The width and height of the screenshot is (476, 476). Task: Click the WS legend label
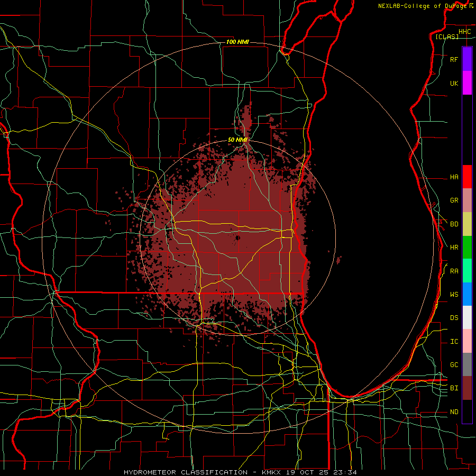point(454,294)
